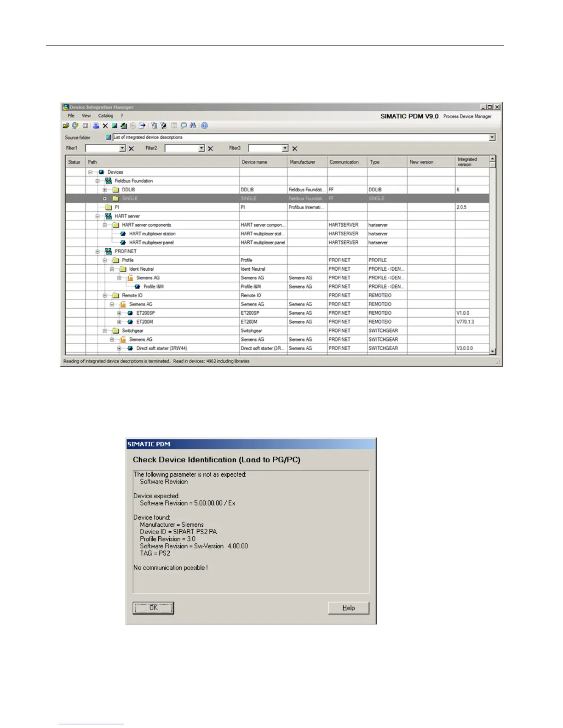Click the list scrollbar up arrow
Screen dimensions: 563x728
tap(493, 159)
